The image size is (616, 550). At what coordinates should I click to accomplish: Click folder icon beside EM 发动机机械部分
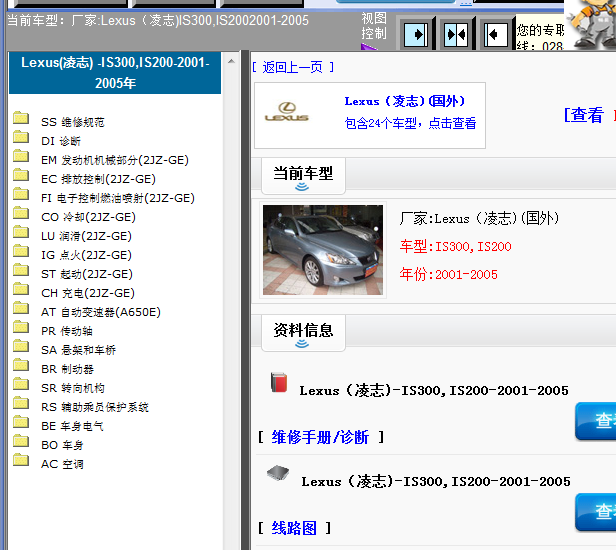click(x=21, y=156)
